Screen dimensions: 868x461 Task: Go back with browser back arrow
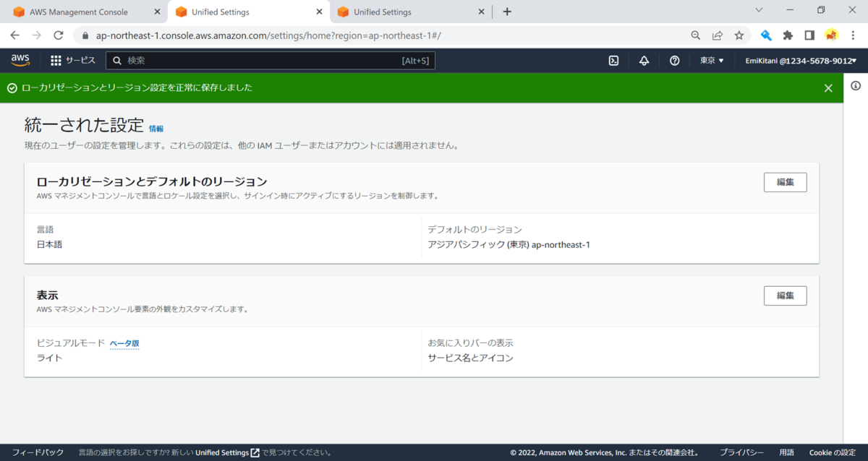pyautogui.click(x=14, y=35)
